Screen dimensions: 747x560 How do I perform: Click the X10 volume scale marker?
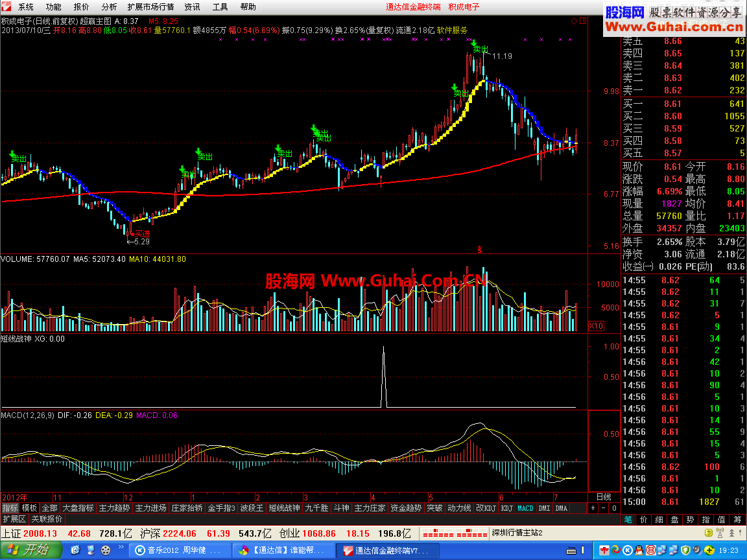click(x=596, y=326)
